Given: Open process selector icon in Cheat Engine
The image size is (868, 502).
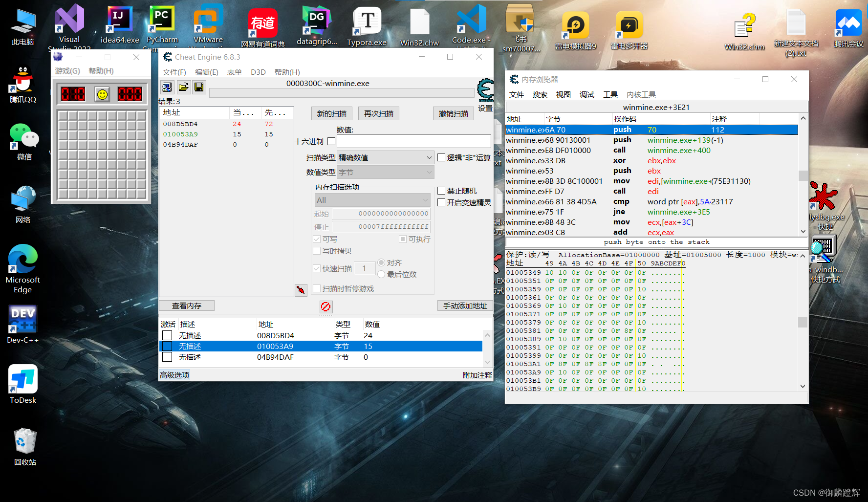Looking at the screenshot, I should click(167, 87).
